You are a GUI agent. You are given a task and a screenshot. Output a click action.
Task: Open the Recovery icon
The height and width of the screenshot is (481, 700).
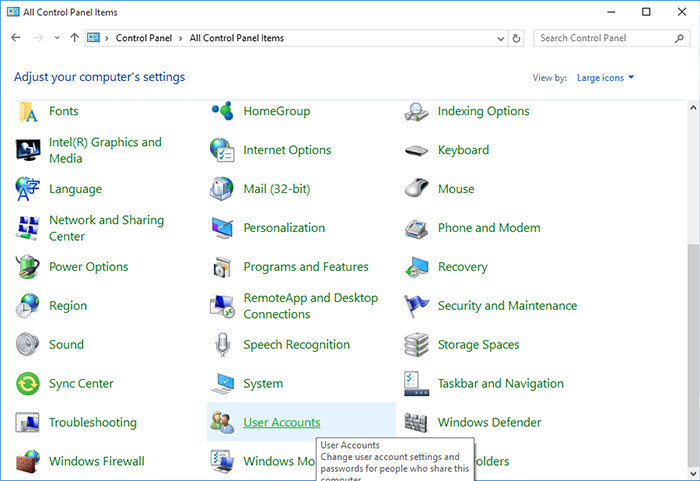(x=417, y=267)
